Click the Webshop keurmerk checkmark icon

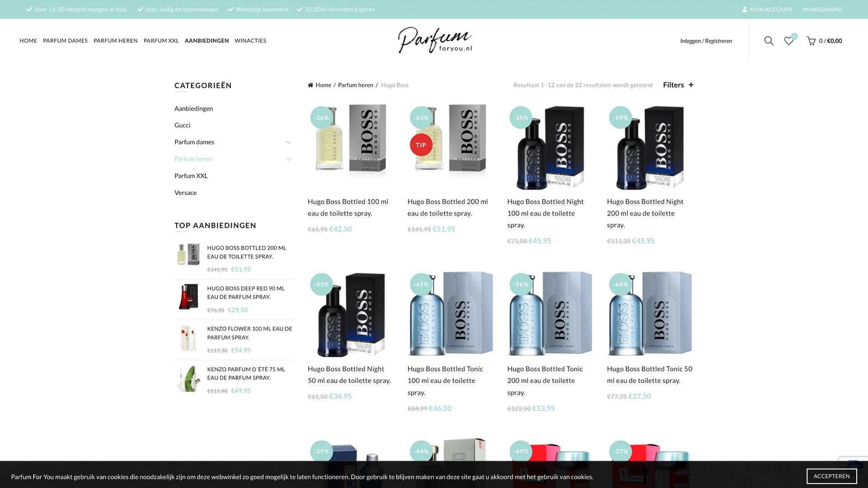click(231, 8)
